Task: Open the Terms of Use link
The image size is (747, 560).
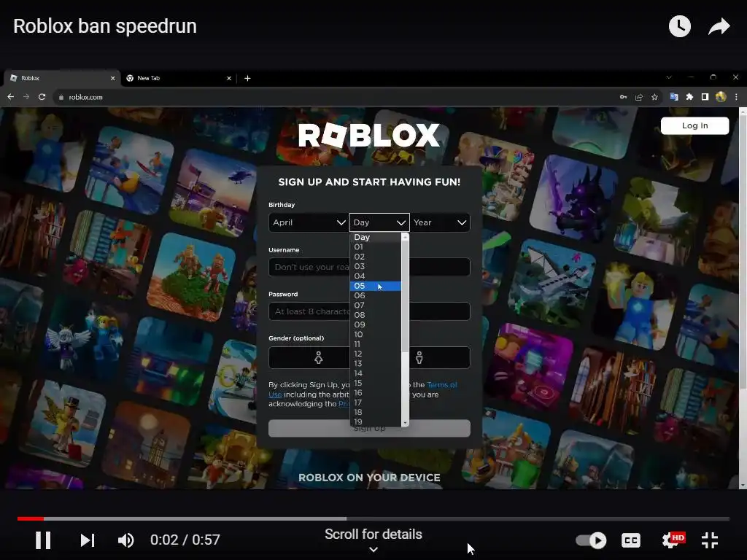Action: pos(441,385)
